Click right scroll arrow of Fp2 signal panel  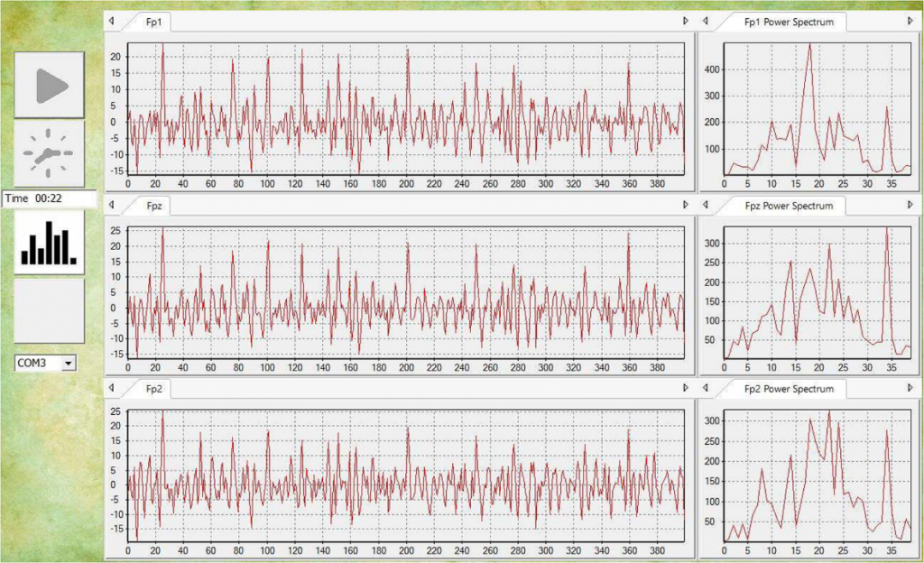click(685, 388)
